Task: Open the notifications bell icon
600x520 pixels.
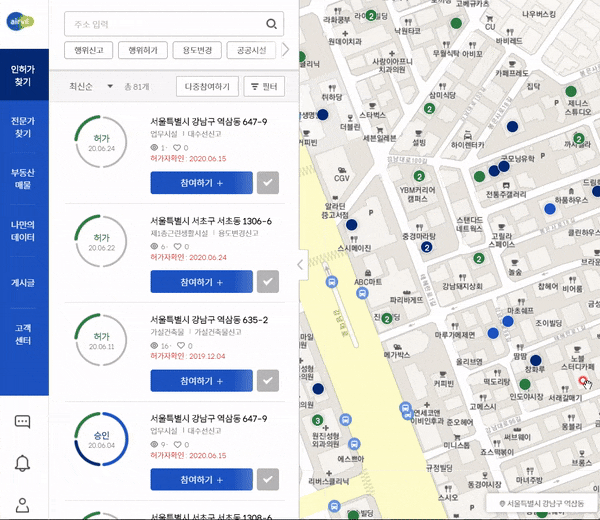Action: coord(22,463)
